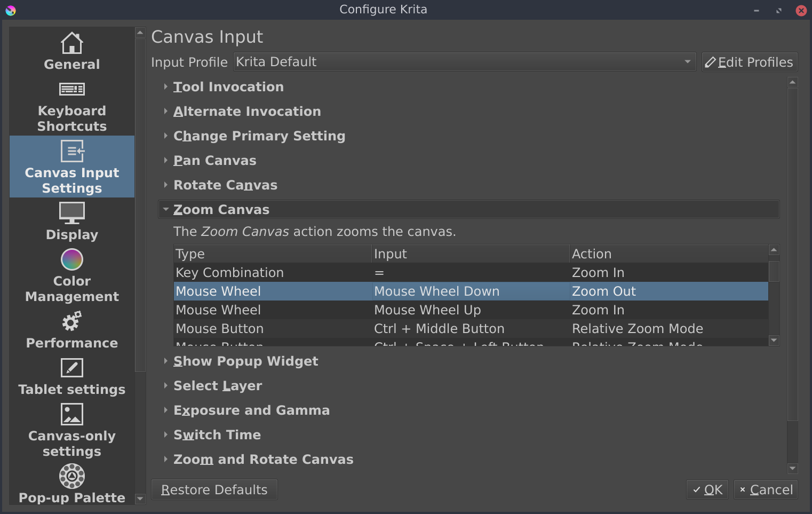Open the General settings page icon

point(72,43)
